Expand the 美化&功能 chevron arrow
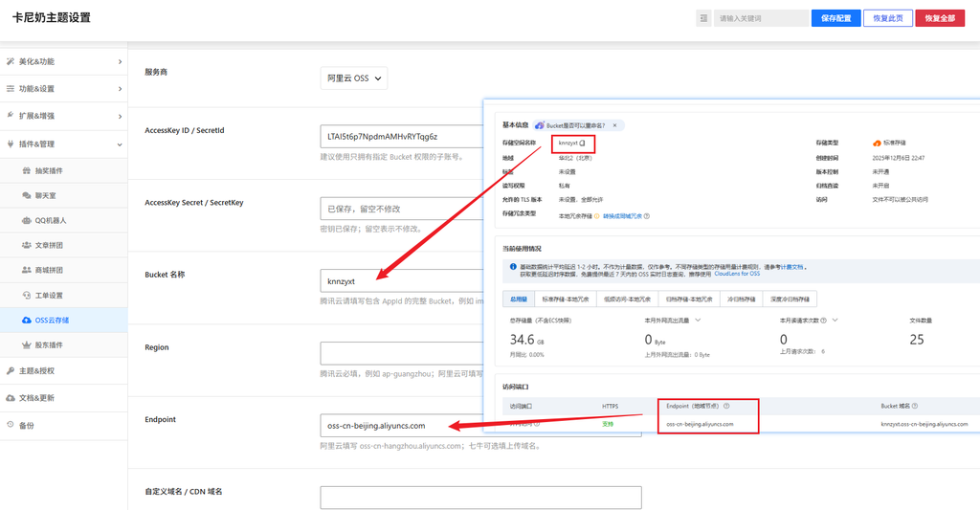This screenshot has height=510, width=980. (x=120, y=62)
